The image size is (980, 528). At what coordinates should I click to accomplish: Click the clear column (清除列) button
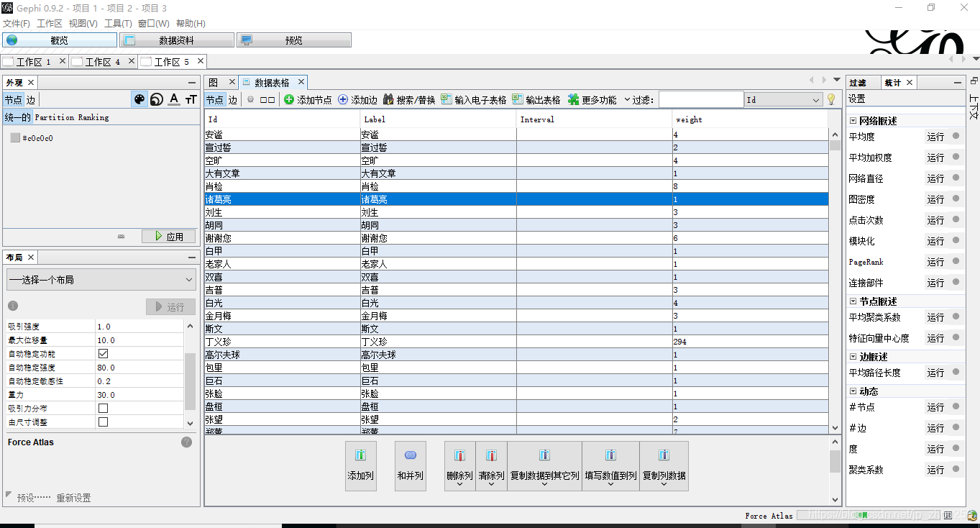point(492,465)
